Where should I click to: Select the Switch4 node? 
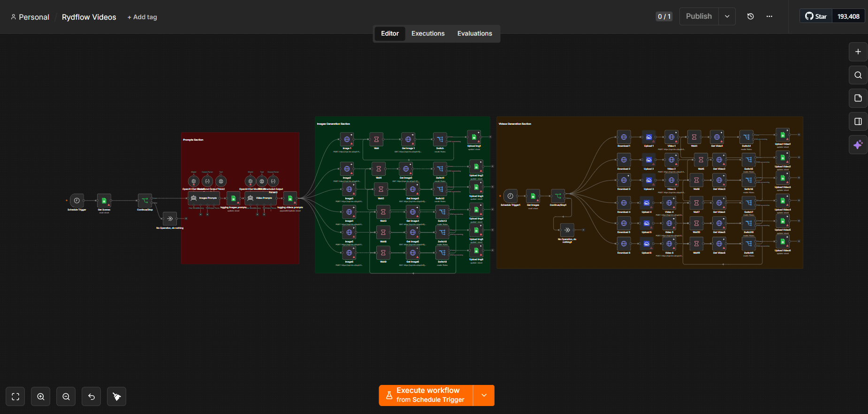click(746, 137)
